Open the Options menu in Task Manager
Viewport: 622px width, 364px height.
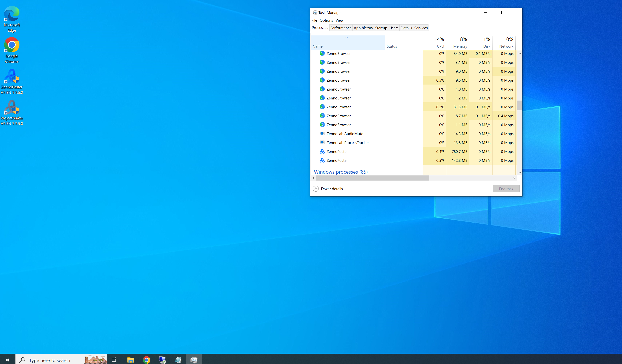pyautogui.click(x=326, y=20)
